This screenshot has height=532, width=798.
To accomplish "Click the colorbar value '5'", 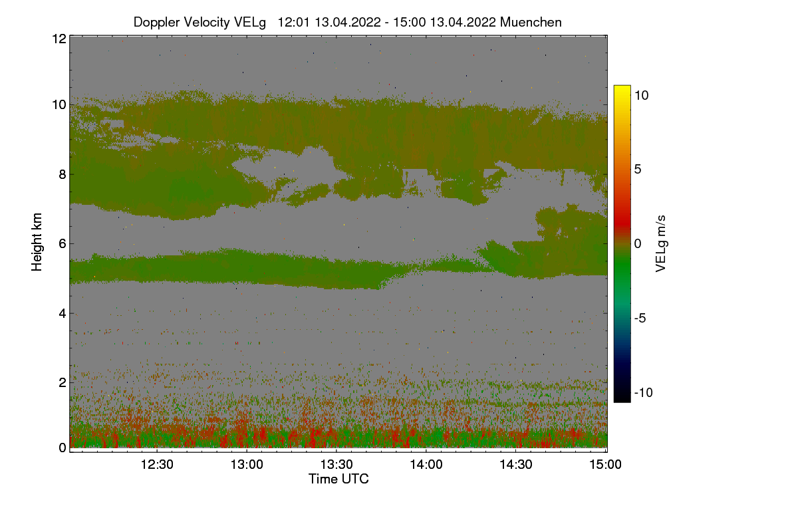I will coord(638,169).
